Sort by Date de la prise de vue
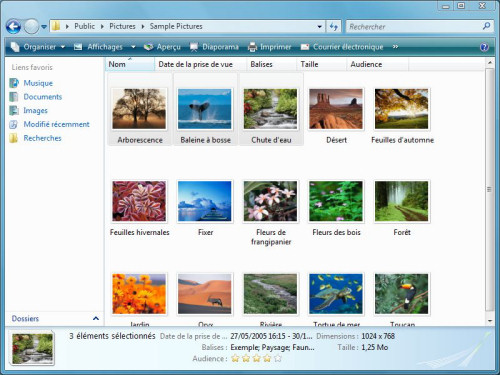The image size is (500, 375). 200,64
